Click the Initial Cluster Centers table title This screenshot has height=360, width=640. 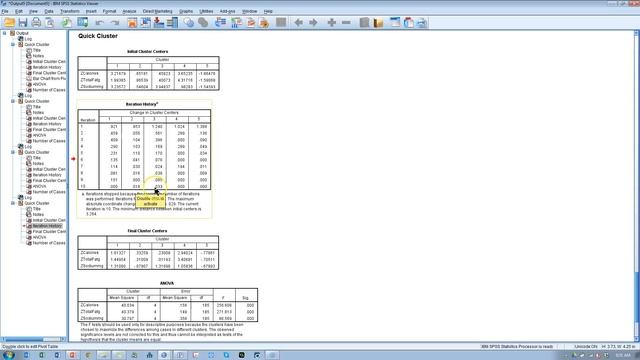click(x=147, y=51)
